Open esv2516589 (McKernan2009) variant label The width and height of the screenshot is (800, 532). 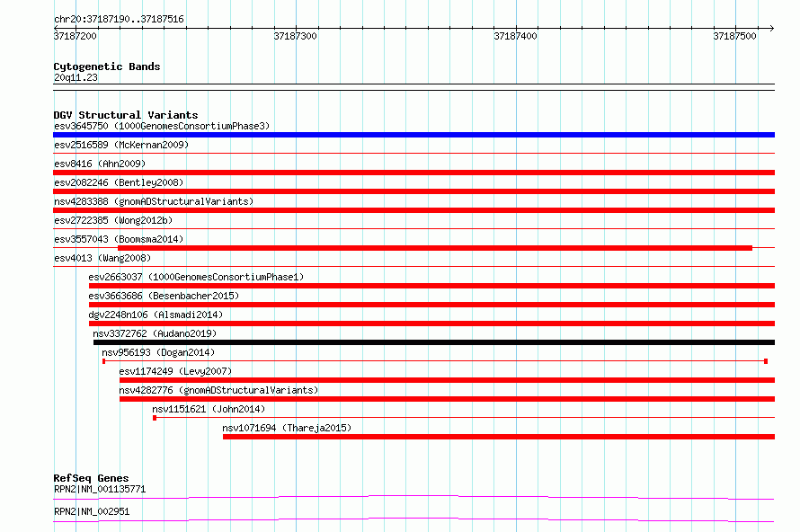pyautogui.click(x=121, y=145)
